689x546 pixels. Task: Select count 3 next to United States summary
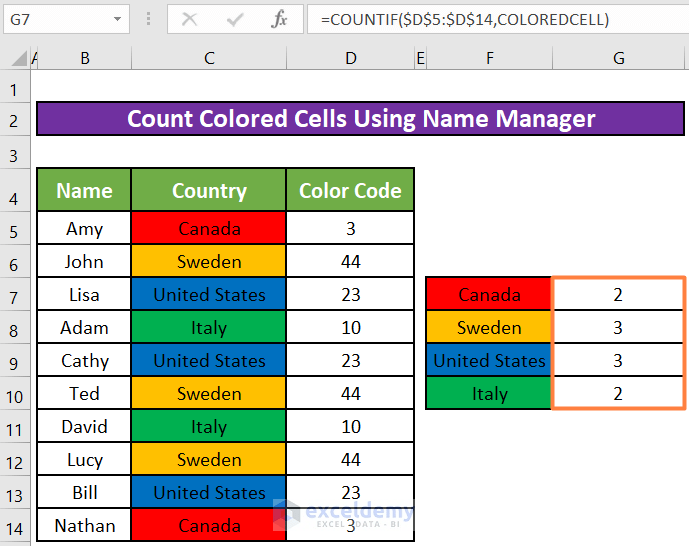[x=618, y=360]
